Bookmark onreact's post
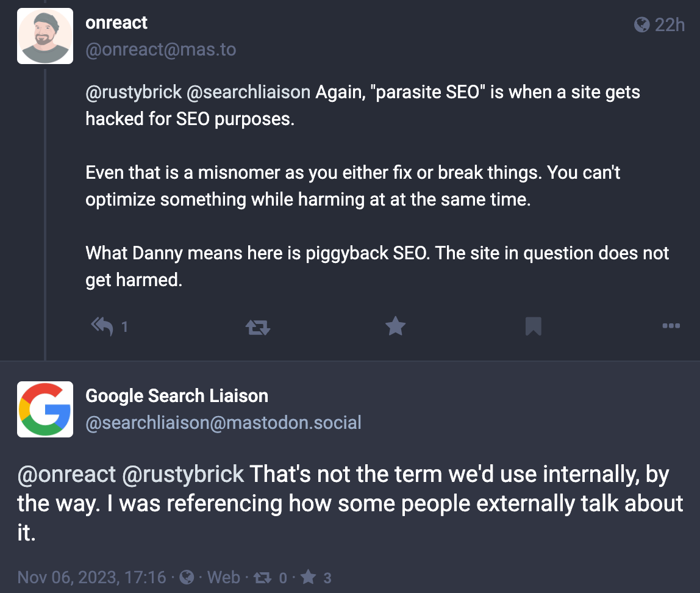 (533, 327)
